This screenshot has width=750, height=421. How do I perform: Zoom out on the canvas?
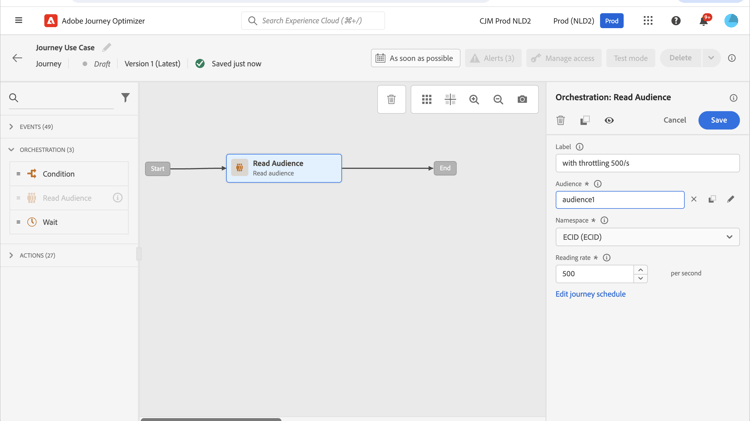click(x=498, y=99)
